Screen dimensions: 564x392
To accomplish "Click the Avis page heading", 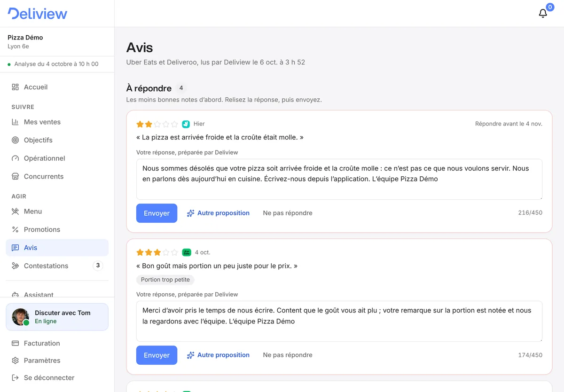I will pos(140,47).
